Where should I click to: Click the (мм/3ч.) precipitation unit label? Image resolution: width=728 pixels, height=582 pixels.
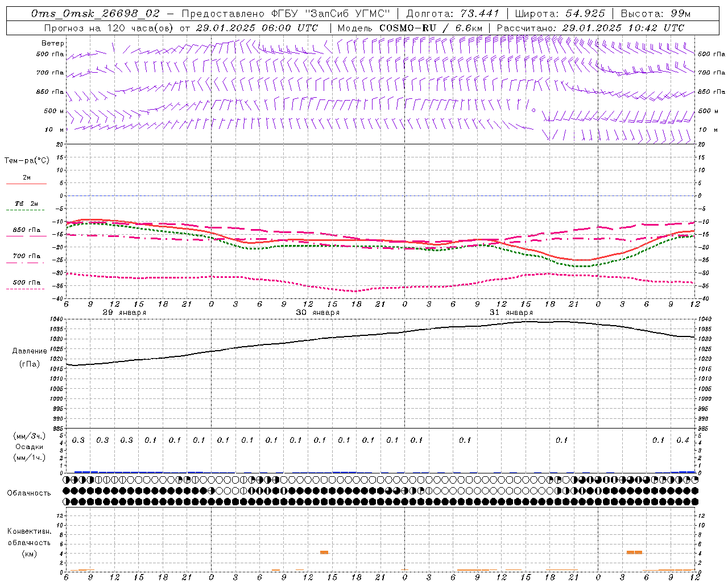(30, 436)
